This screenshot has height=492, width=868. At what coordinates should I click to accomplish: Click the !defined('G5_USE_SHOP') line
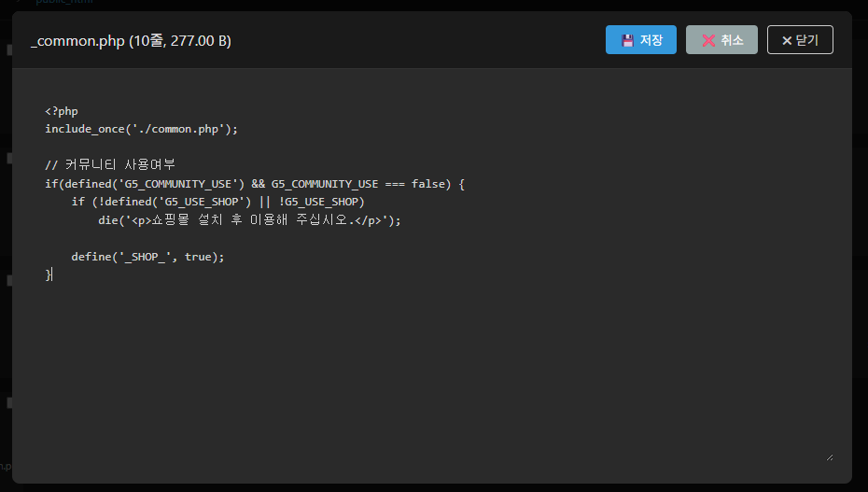click(217, 202)
